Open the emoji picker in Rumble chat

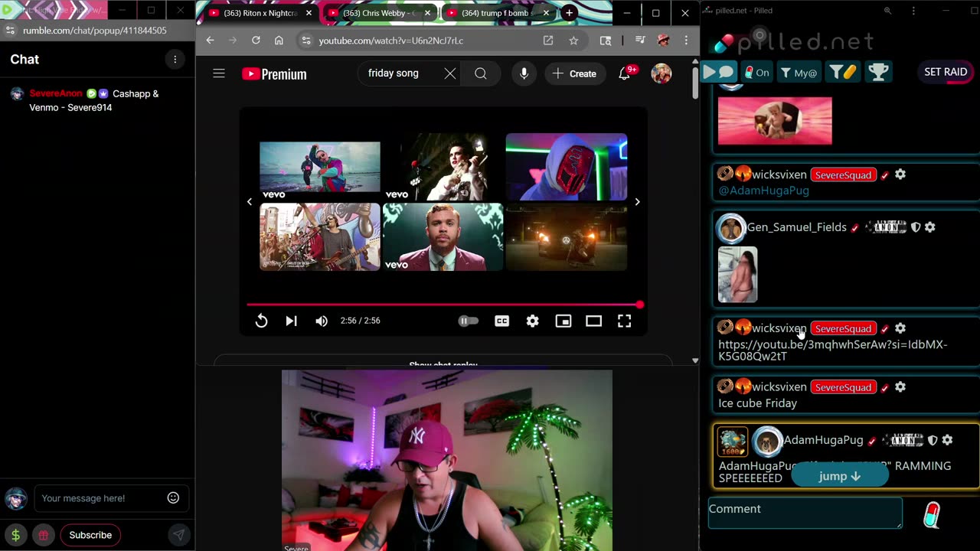(173, 498)
